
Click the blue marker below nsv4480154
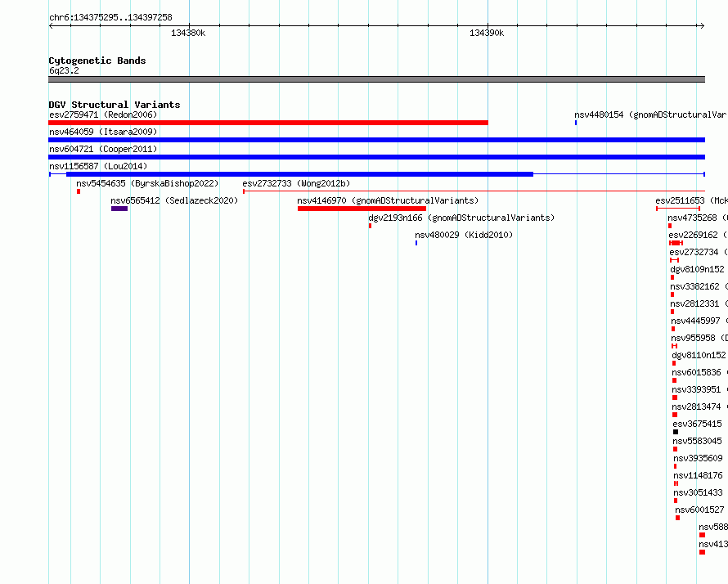(576, 123)
